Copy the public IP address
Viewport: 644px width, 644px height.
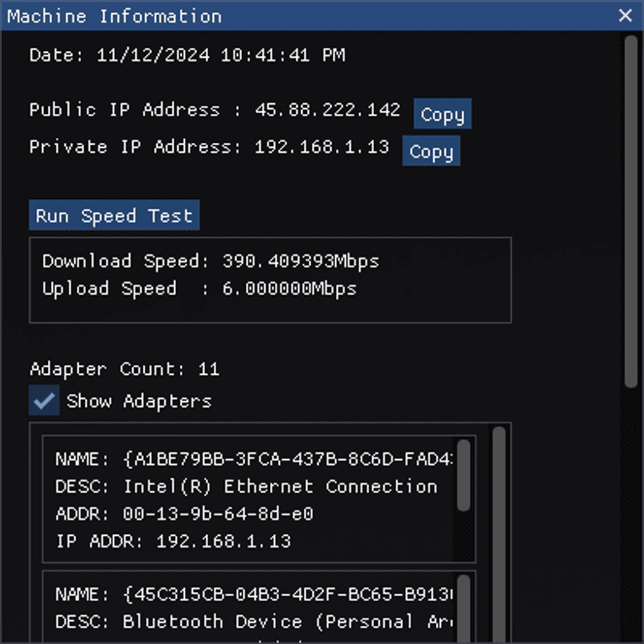pos(442,114)
